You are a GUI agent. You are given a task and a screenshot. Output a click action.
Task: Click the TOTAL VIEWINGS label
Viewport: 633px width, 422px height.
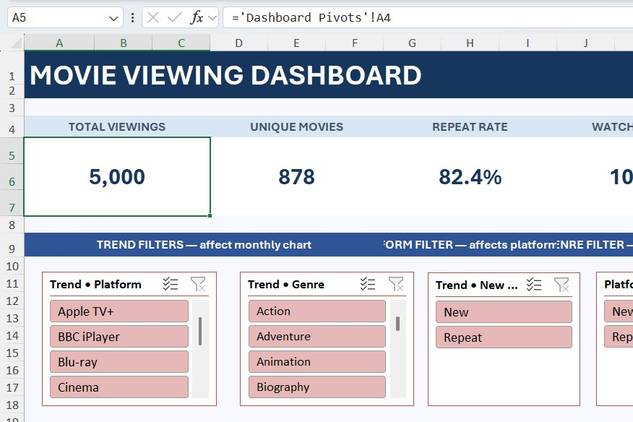[117, 127]
